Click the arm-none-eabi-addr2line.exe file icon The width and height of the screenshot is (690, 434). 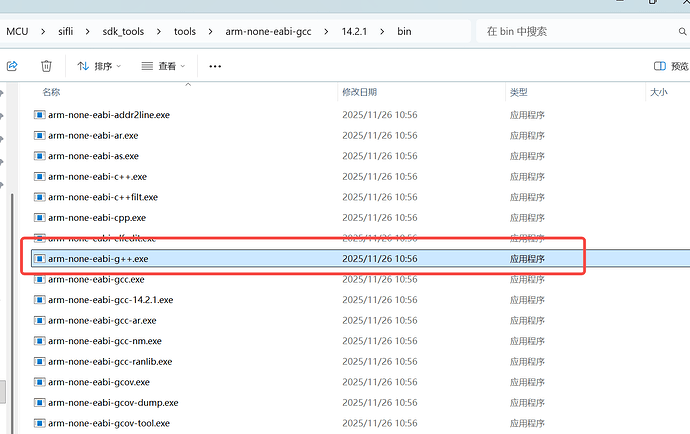tap(40, 115)
